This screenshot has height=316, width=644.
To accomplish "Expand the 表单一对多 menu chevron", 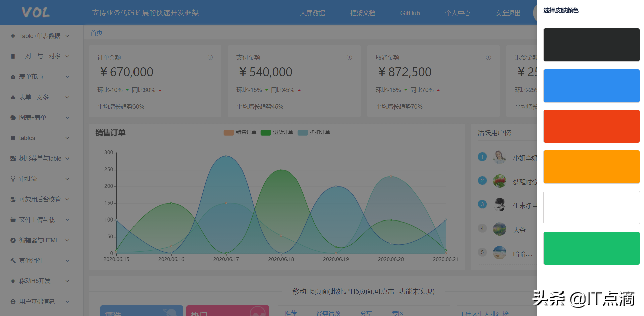I will [67, 97].
